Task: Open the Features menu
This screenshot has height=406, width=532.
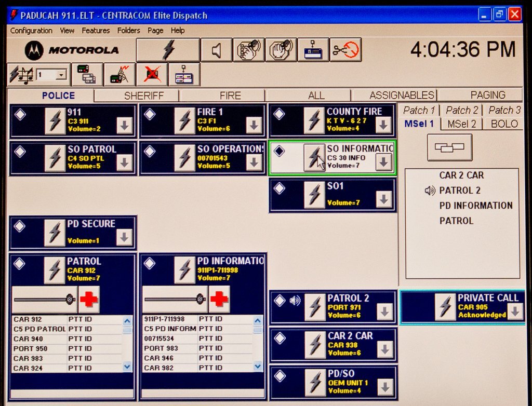Action: click(x=96, y=31)
